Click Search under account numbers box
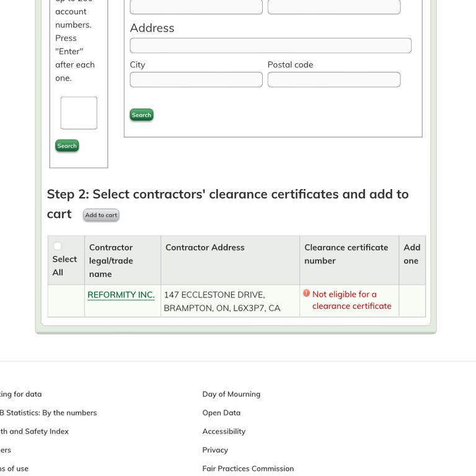The image size is (476, 476). [67, 146]
